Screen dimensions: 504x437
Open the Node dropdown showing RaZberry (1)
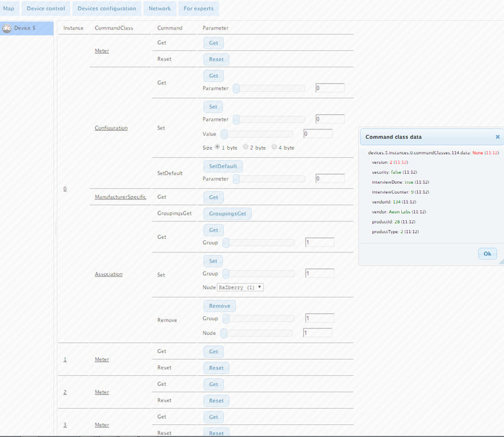[x=240, y=287]
